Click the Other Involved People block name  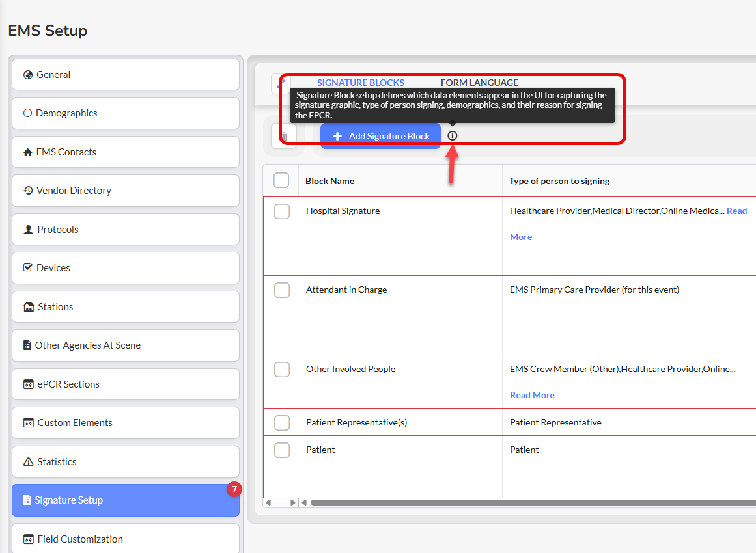tap(350, 370)
